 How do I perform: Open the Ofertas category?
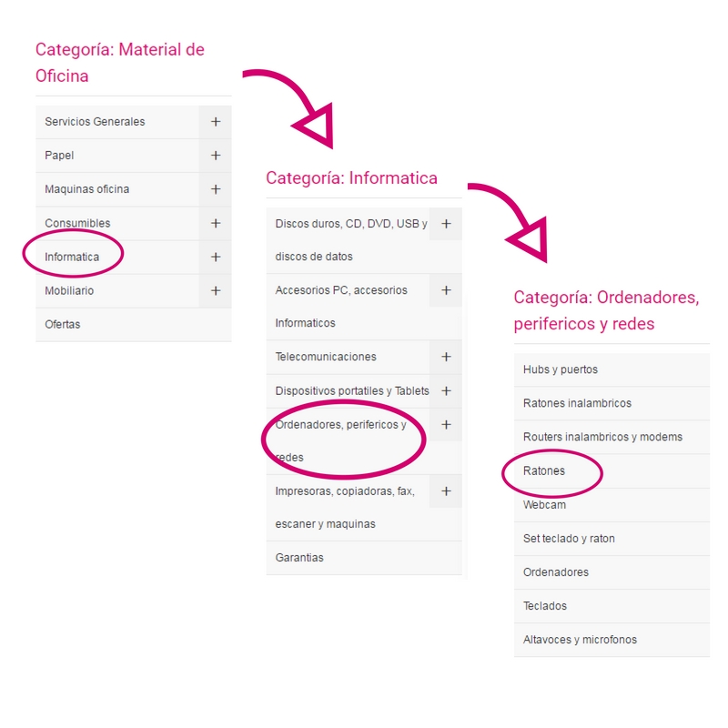tap(63, 324)
